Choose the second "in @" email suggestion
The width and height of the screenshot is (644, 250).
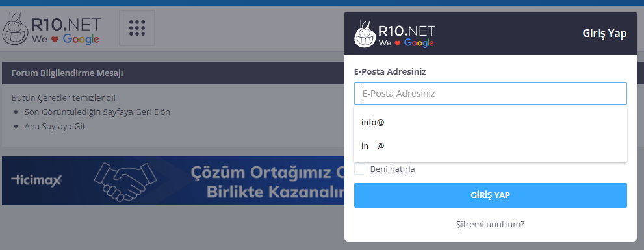pos(490,145)
